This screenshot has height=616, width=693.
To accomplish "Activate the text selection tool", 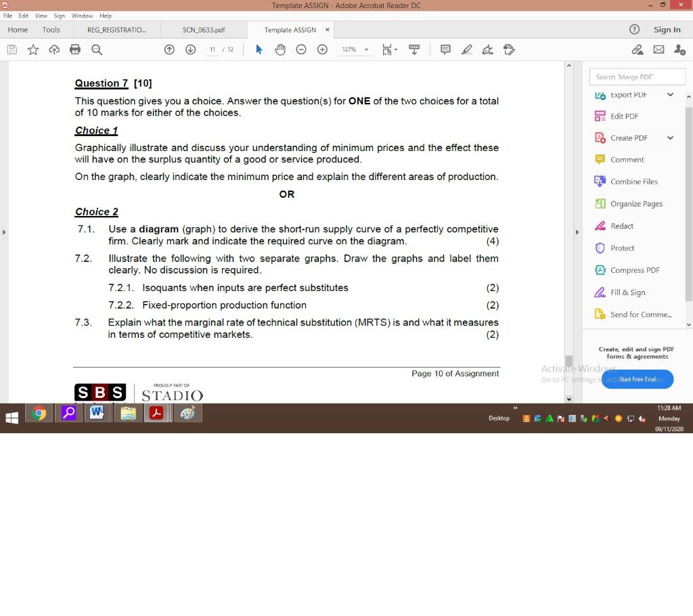I will coord(259,49).
